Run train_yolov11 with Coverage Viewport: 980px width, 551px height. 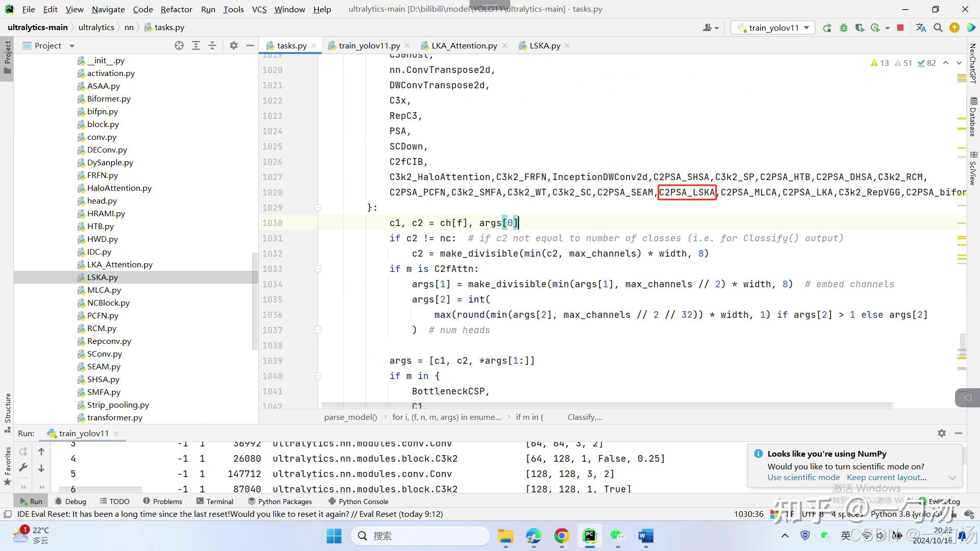pos(860,28)
